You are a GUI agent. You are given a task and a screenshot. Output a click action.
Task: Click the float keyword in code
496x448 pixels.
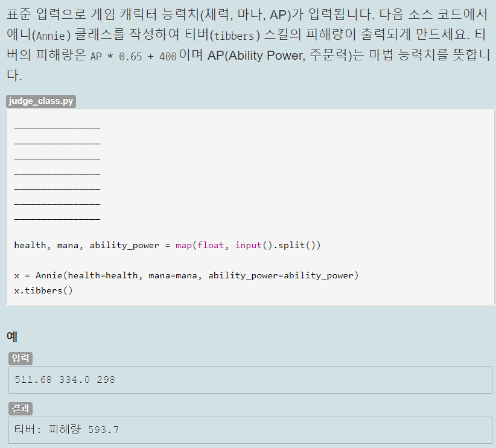coord(211,245)
